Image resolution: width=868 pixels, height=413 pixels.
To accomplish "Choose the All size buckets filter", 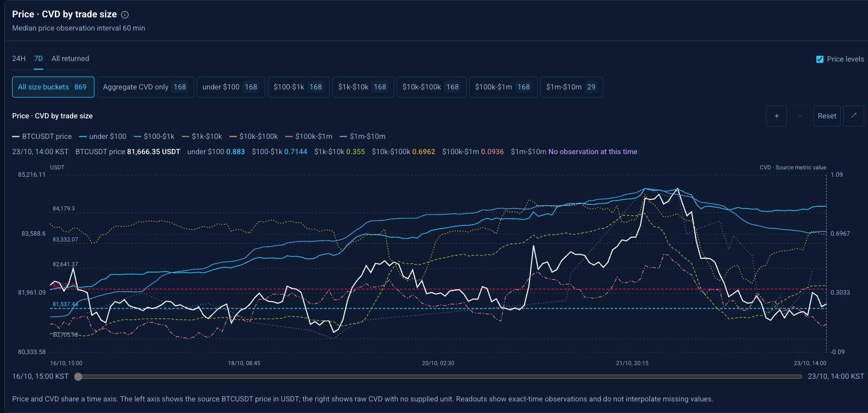I will 53,87.
